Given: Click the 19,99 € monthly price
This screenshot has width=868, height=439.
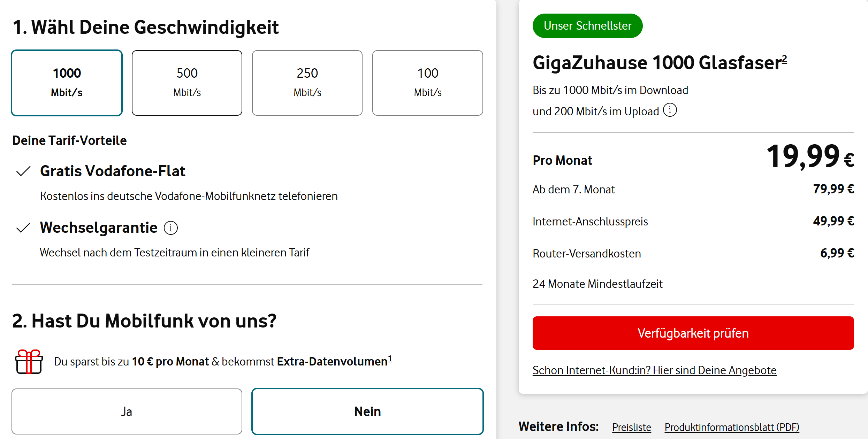Looking at the screenshot, I should [810, 157].
